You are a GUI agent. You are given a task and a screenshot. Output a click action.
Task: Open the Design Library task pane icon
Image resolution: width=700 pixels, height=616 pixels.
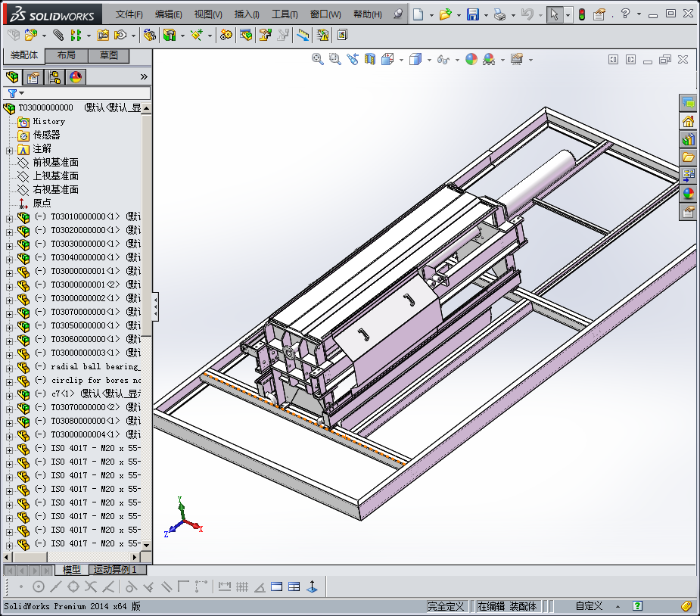(x=688, y=139)
